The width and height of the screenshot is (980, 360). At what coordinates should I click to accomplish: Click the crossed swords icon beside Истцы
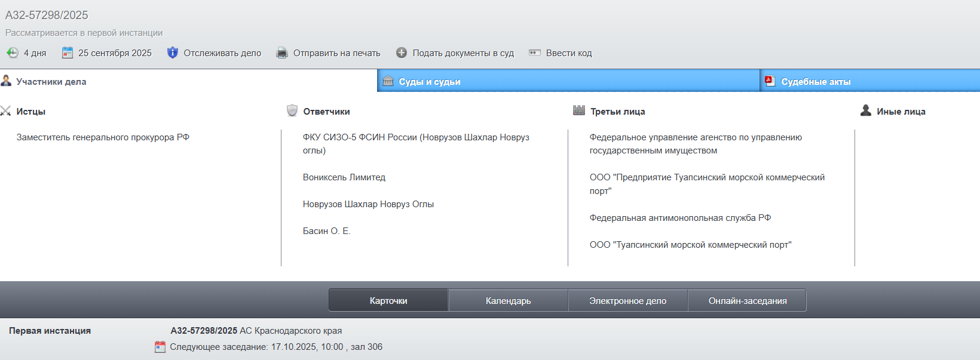point(6,111)
